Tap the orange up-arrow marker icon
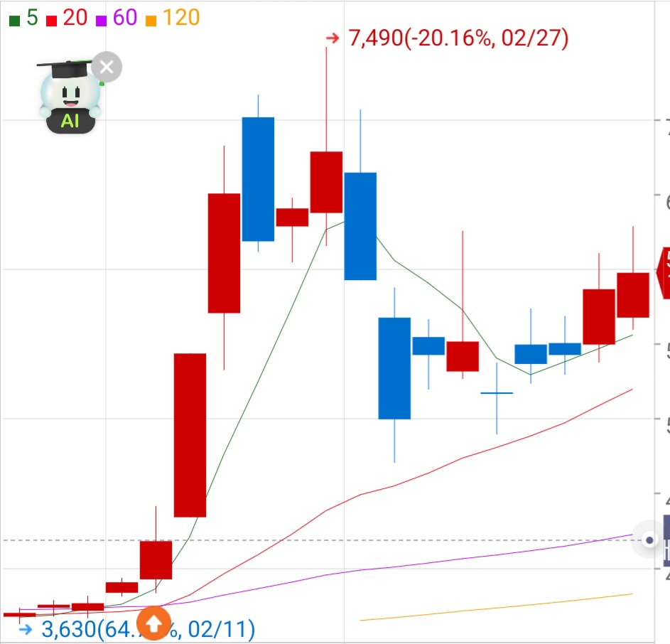 point(154,624)
